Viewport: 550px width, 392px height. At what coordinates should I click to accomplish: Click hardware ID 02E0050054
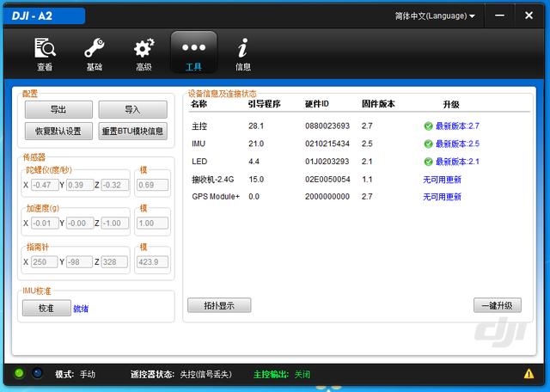[327, 180]
